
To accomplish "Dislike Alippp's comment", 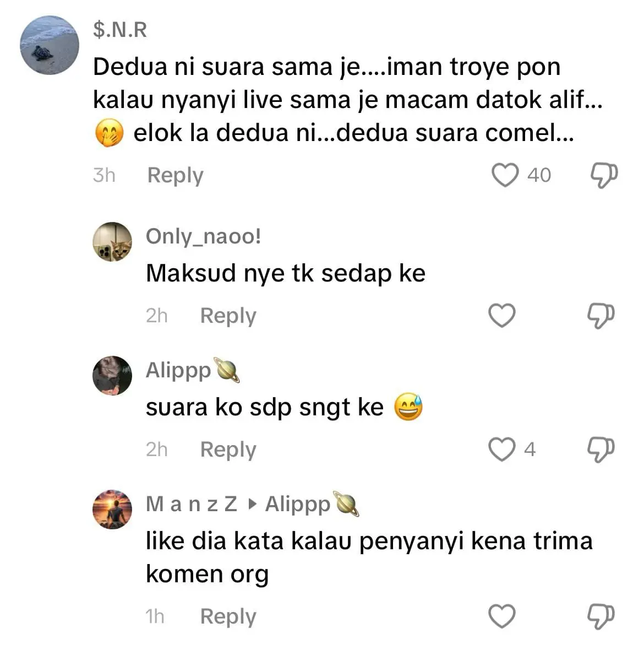I will 601,449.
